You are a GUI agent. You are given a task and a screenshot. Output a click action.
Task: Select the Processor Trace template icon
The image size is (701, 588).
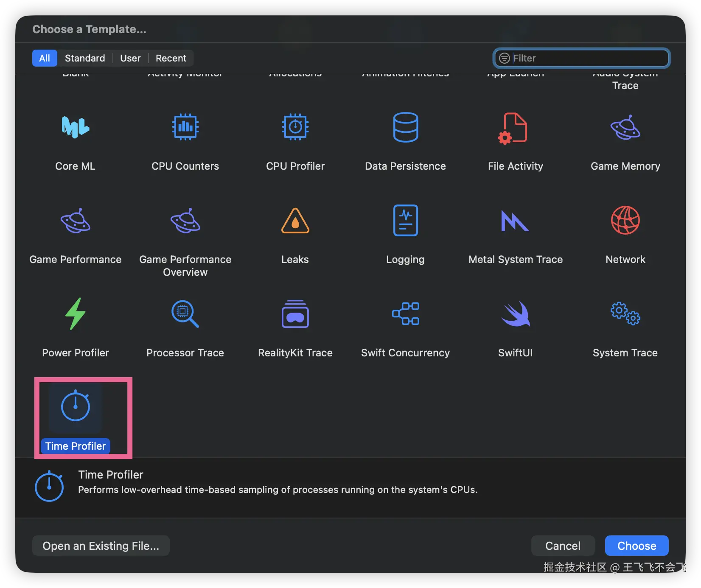(x=185, y=314)
